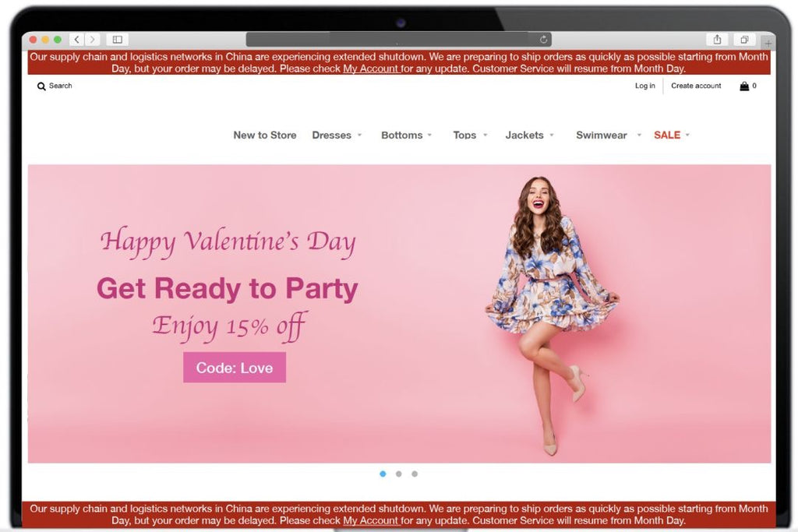Image resolution: width=798 pixels, height=532 pixels.
Task: Click the Log in link
Action: pyautogui.click(x=644, y=86)
